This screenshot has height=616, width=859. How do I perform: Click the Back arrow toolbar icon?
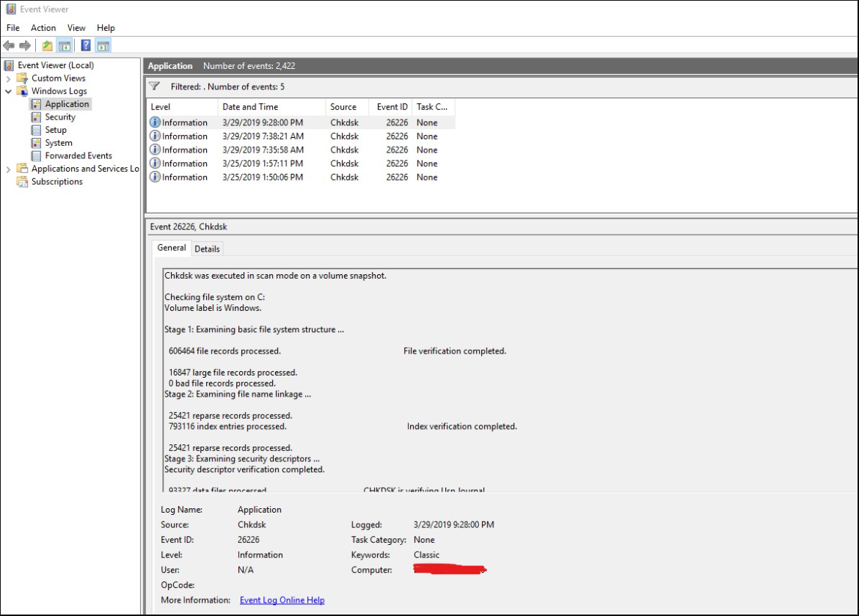click(9, 45)
